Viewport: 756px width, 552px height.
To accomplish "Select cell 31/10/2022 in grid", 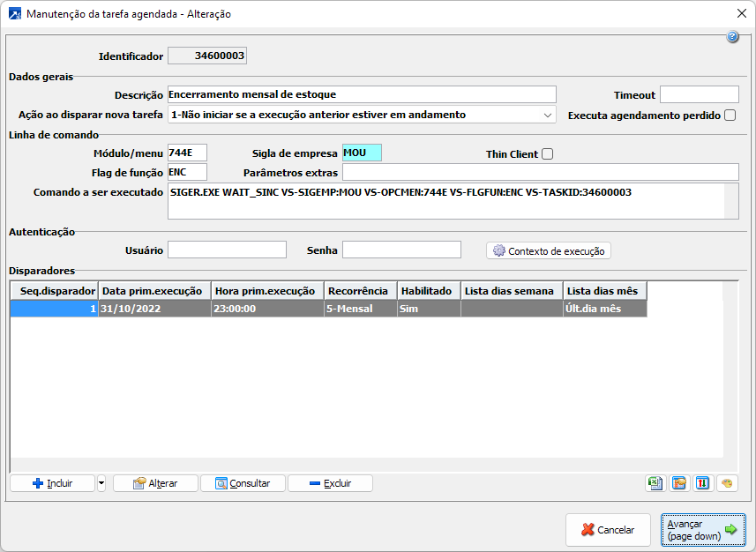I will [x=154, y=309].
